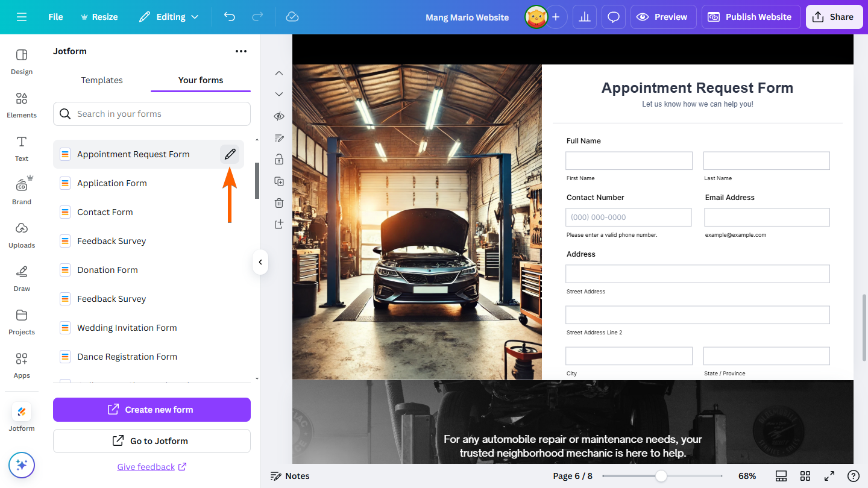Redo the last undone action
The width and height of the screenshot is (868, 488).
[x=256, y=17]
